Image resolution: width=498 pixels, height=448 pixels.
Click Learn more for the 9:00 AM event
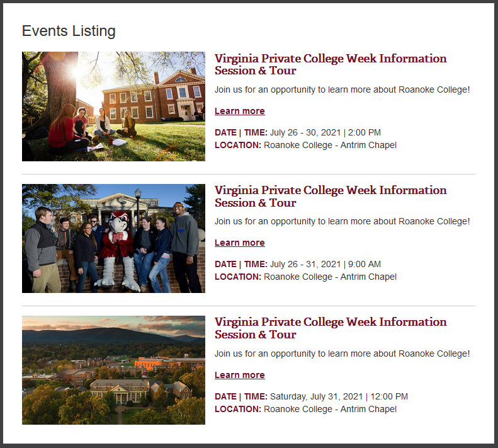point(239,243)
